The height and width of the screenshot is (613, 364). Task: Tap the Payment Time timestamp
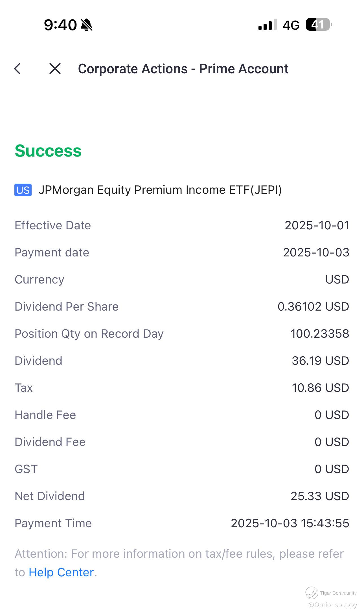click(x=290, y=523)
